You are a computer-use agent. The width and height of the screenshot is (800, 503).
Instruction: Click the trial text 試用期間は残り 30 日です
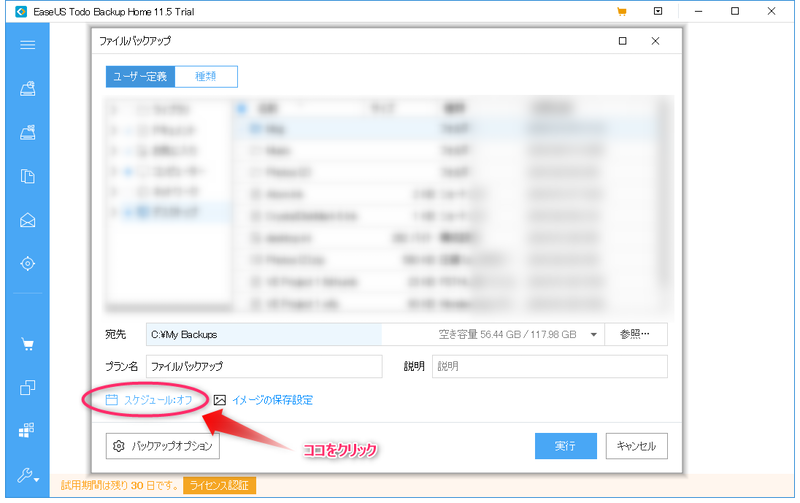119,485
